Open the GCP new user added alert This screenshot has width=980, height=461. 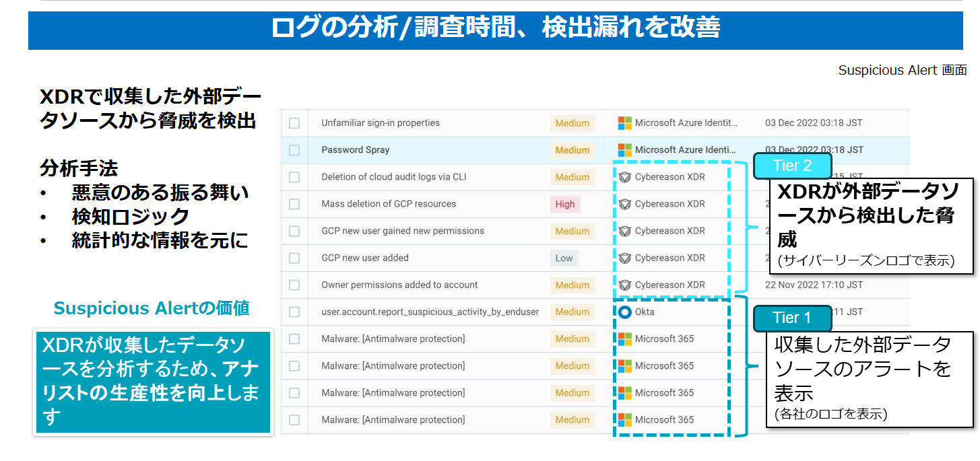[365, 258]
